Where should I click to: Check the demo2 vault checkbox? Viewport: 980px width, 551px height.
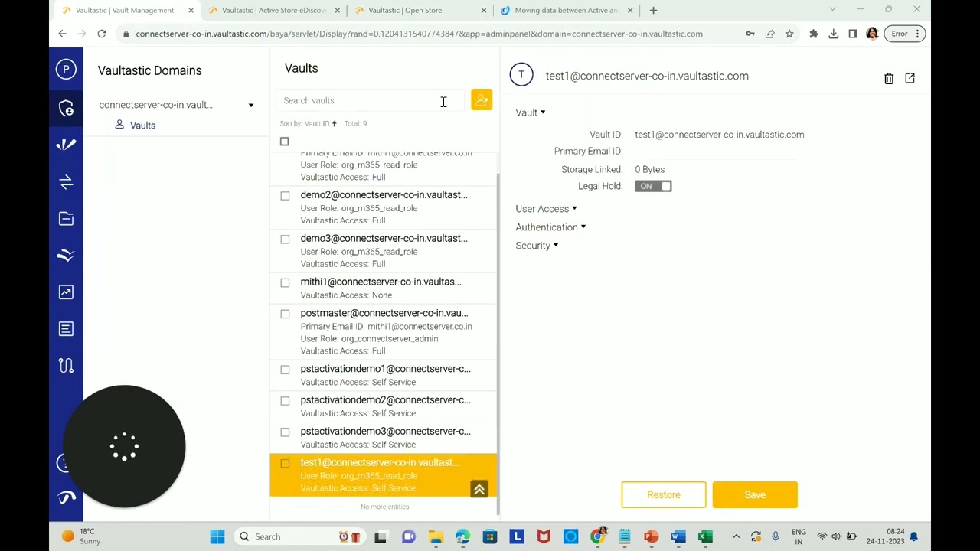[x=285, y=196]
